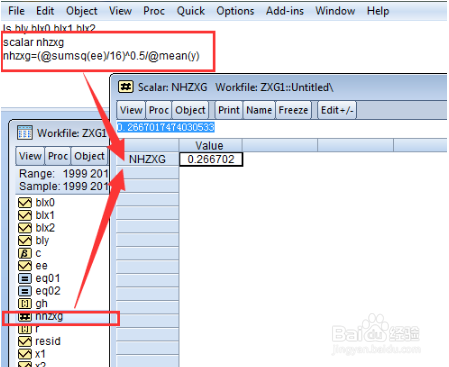Screen dimensions: 449x367
Task: Click the Sample 1999 line in the workfile
Action: tap(63, 186)
